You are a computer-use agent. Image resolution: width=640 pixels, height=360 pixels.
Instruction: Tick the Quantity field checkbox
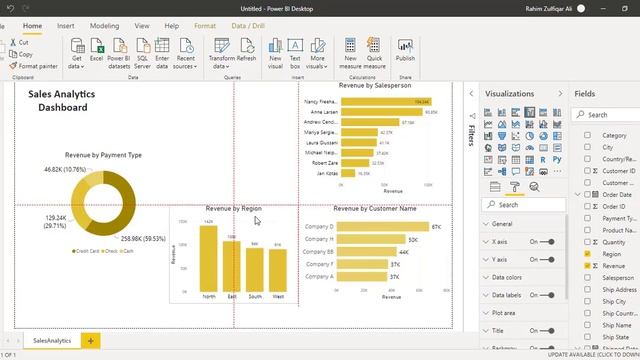click(x=587, y=242)
